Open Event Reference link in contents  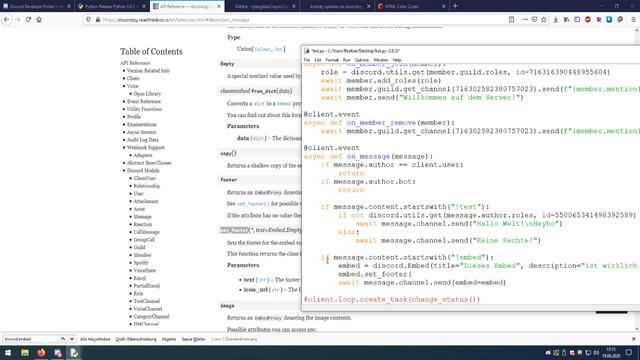click(144, 101)
